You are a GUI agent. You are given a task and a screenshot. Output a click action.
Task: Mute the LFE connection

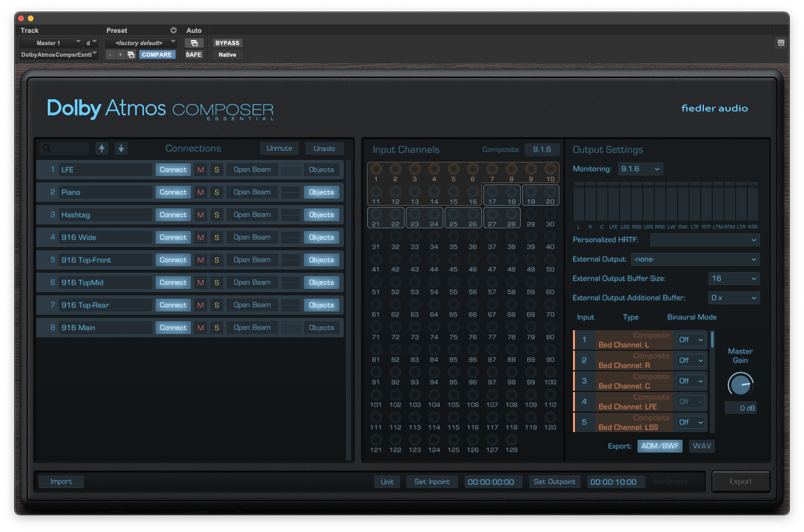201,170
